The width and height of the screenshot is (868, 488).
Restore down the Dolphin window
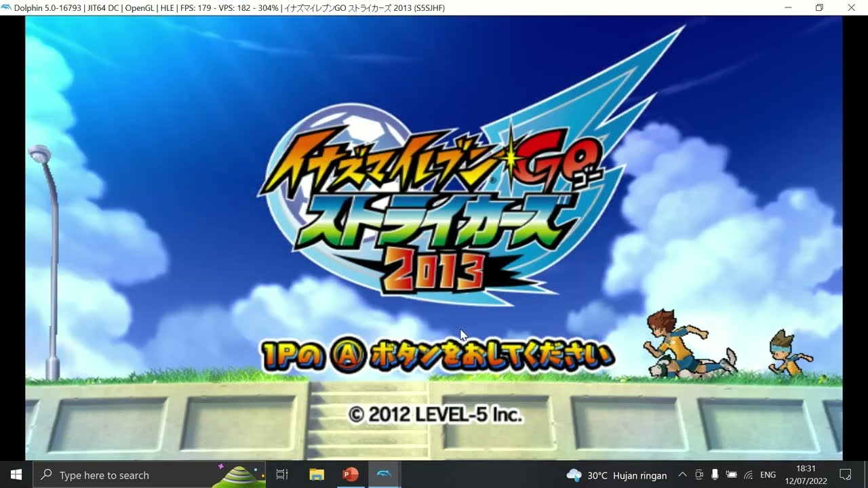coord(819,7)
